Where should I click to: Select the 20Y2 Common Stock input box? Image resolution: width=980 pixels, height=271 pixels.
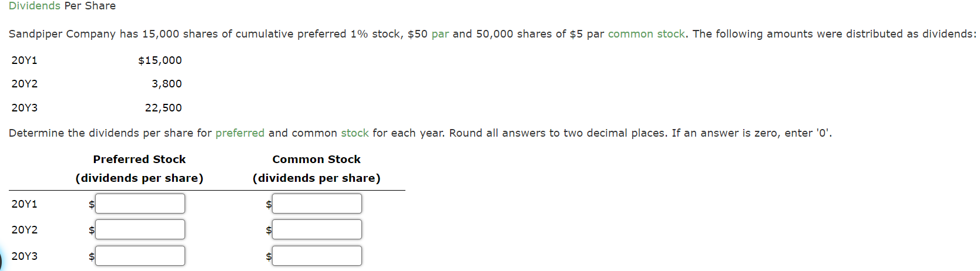coord(317,229)
